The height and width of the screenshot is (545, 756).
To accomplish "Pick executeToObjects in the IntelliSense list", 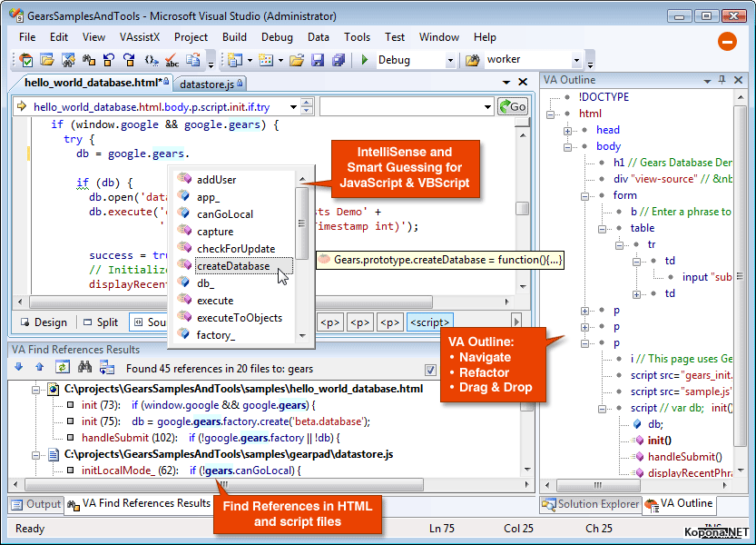I will [x=240, y=318].
